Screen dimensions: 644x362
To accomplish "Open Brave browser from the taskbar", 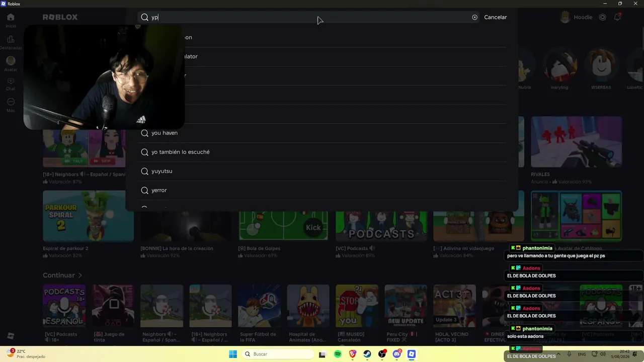I will pyautogui.click(x=353, y=354).
